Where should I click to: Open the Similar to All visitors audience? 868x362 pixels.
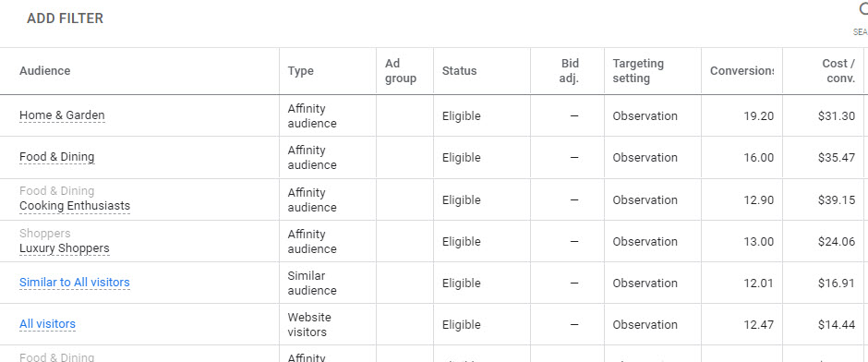point(75,283)
